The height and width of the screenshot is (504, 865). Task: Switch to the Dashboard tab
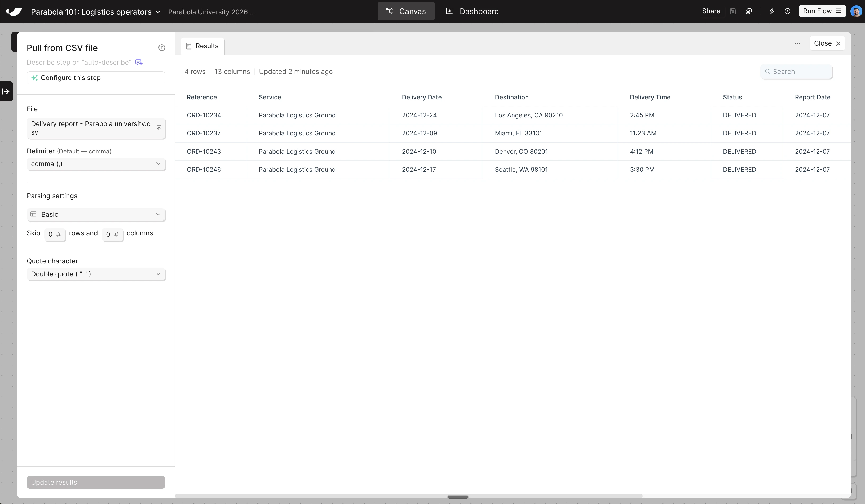pyautogui.click(x=472, y=11)
